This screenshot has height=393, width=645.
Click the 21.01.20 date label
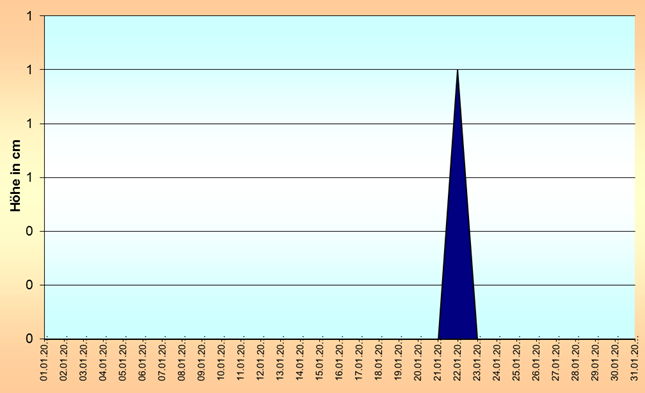(438, 362)
